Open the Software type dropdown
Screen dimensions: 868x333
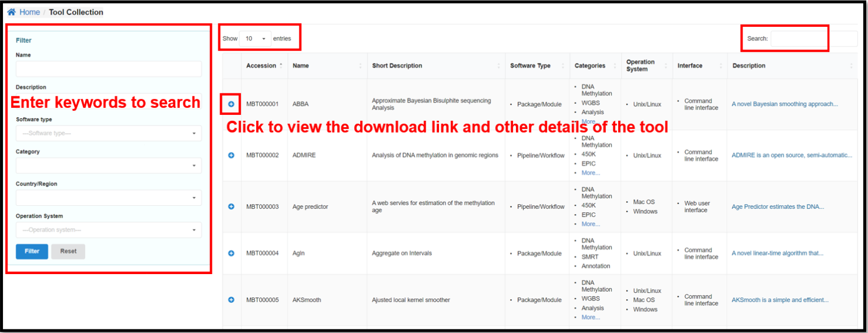[109, 134]
